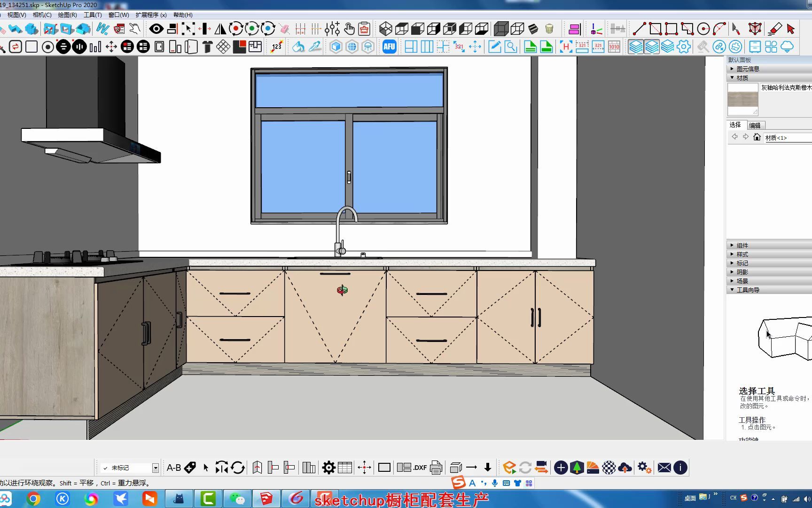Toggle the first blue layers stack button
The width and height of the screenshot is (812, 508).
pyautogui.click(x=636, y=47)
